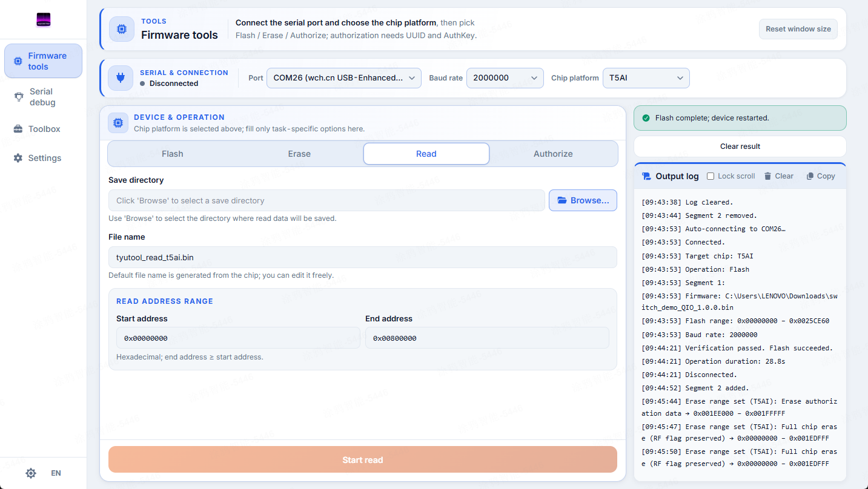Open the Chip platform T5AI dropdown
Viewport: 868px width, 489px height.
point(646,78)
